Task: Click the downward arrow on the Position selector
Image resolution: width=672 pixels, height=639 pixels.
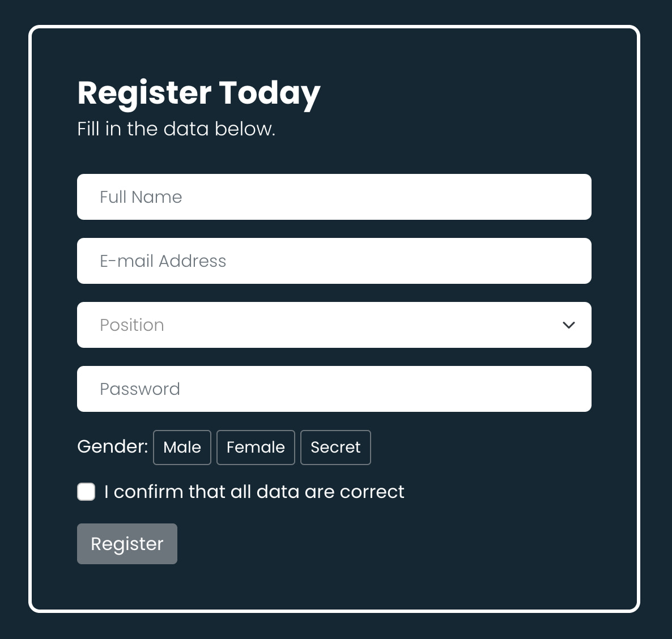Action: pyautogui.click(x=568, y=325)
